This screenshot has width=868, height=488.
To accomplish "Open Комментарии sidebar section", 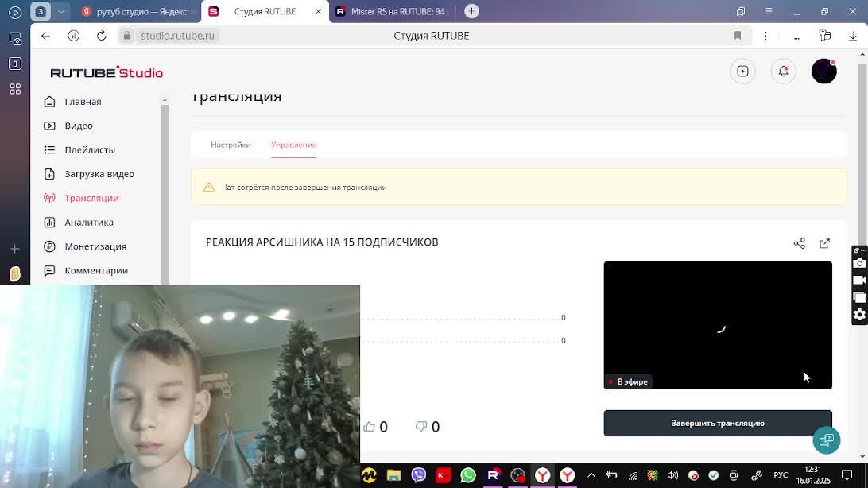I will point(96,270).
